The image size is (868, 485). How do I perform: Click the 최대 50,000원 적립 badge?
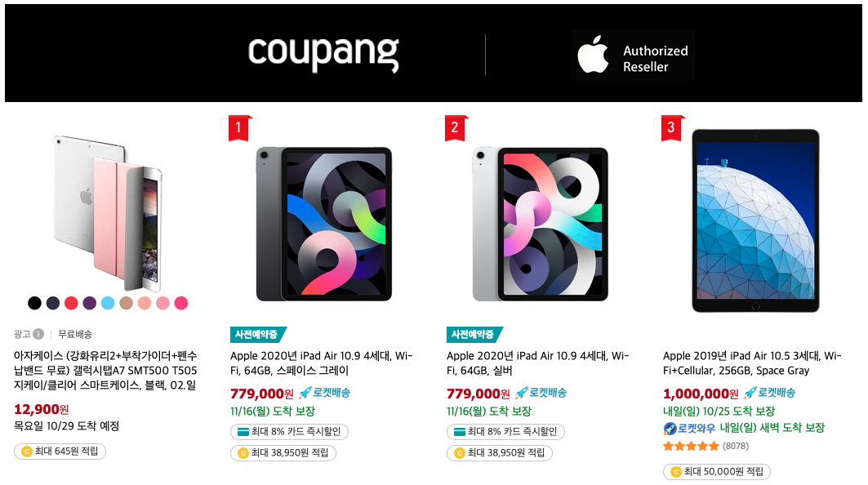[716, 472]
